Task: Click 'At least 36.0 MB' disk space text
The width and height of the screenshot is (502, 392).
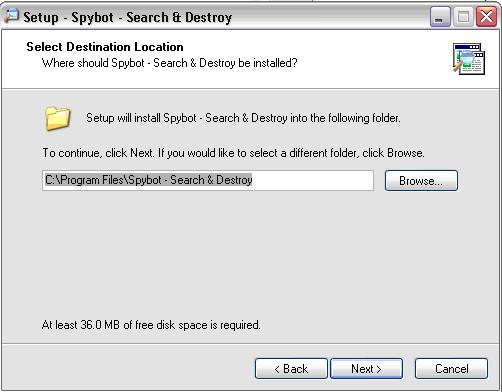Action: (151, 325)
